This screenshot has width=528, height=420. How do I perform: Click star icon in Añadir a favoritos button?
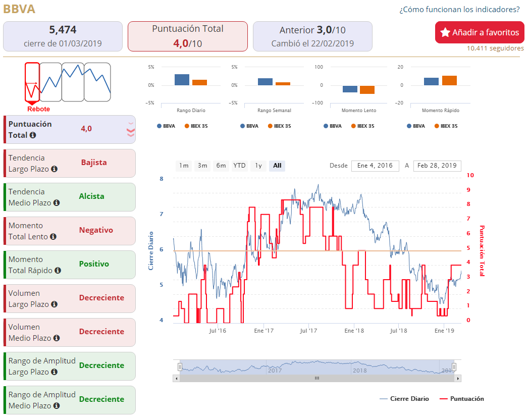tap(445, 32)
